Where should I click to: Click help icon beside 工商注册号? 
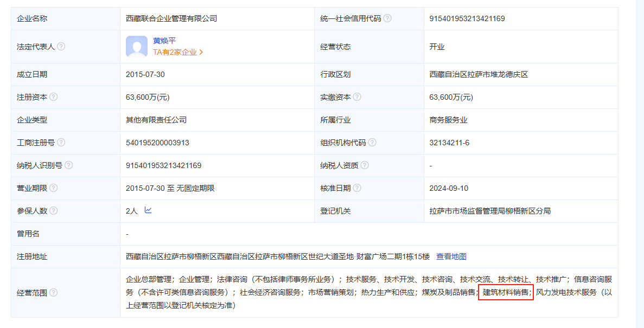(x=61, y=143)
